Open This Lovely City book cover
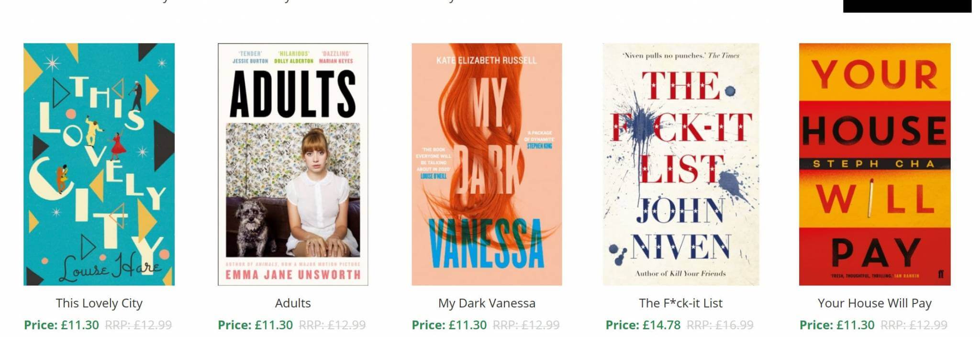 (x=99, y=164)
